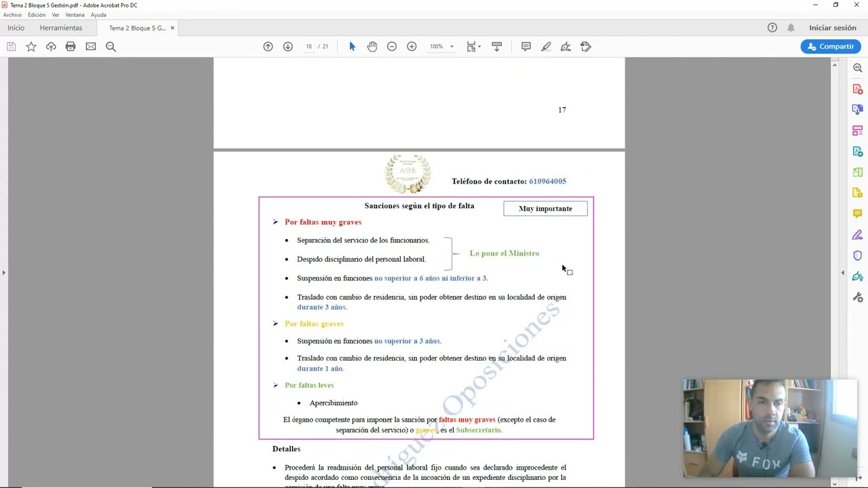
Task: Click the stamp tool icon
Action: [x=586, y=47]
